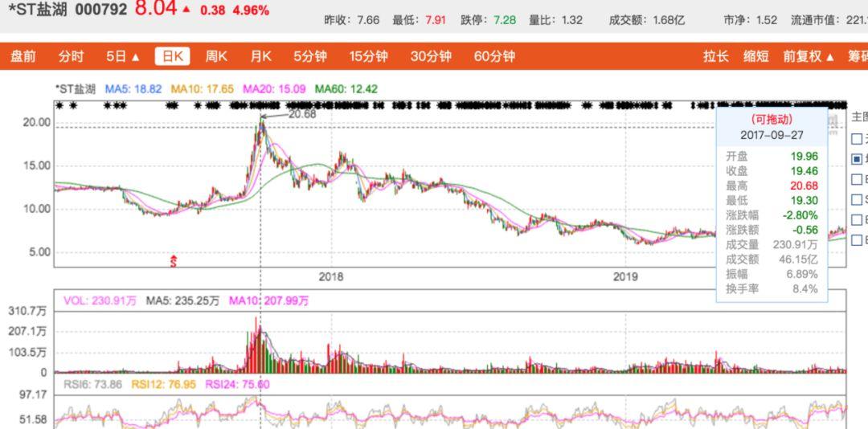Screen dimensions: 868x429
Task: Click the current price 8.04
Action: [x=156, y=9]
